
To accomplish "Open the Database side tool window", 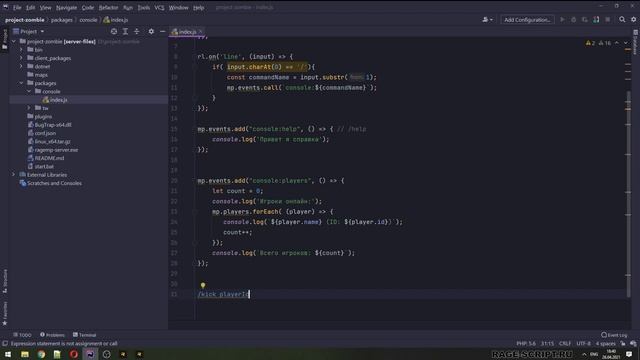I will point(636,42).
